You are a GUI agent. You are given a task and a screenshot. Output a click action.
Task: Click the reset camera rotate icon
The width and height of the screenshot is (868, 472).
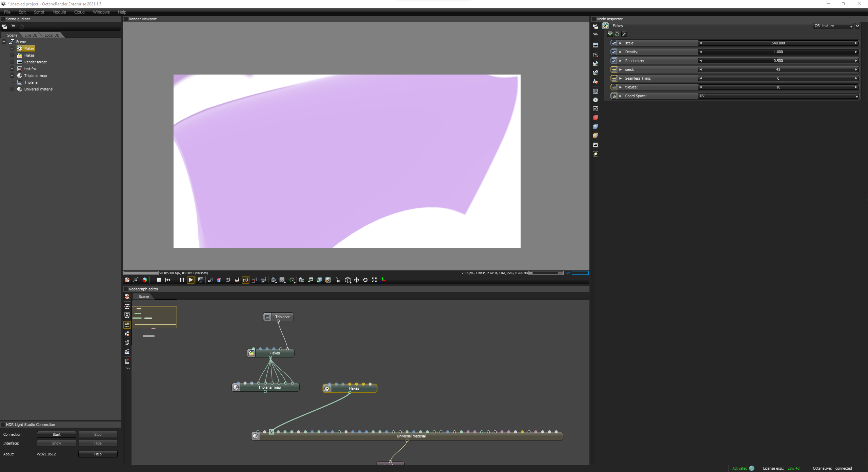pyautogui.click(x=365, y=280)
